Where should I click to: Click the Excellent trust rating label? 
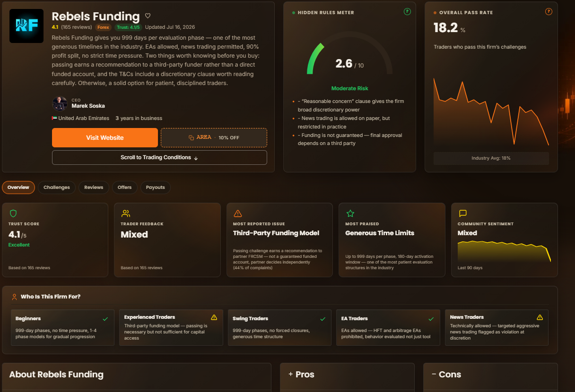point(19,245)
